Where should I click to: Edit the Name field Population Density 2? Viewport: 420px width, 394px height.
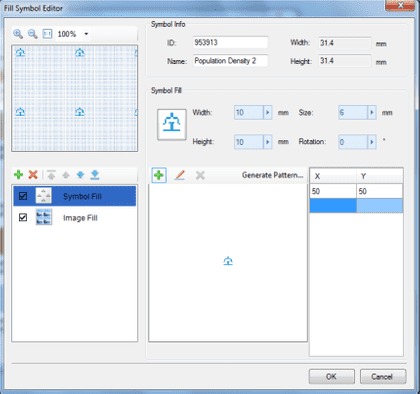(230, 61)
